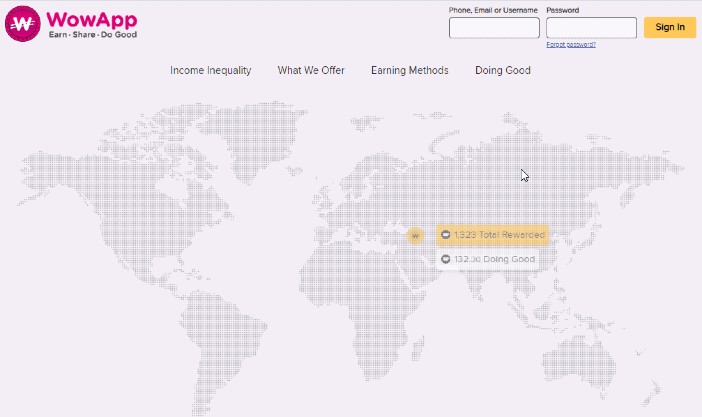Click the 1,323 Total Rewarded tooltip
702x417 pixels.
coord(492,235)
